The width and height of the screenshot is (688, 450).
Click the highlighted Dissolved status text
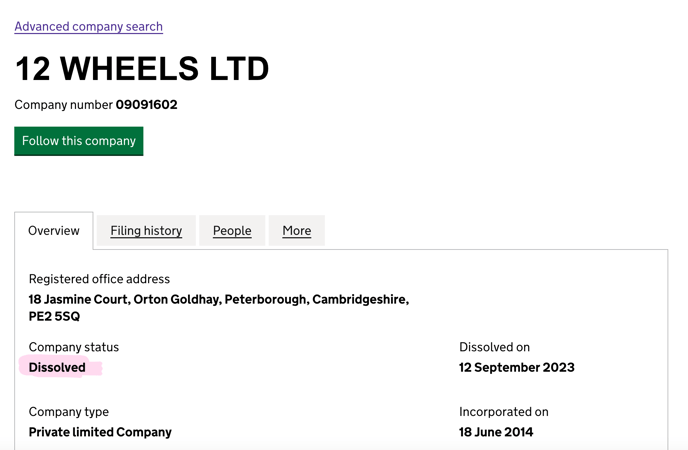pos(57,368)
